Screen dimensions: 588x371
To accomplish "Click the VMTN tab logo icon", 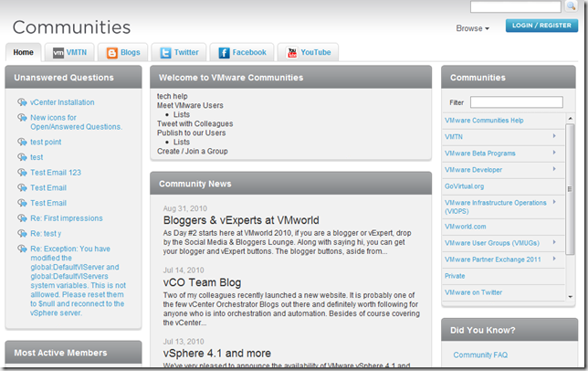I will pos(58,52).
